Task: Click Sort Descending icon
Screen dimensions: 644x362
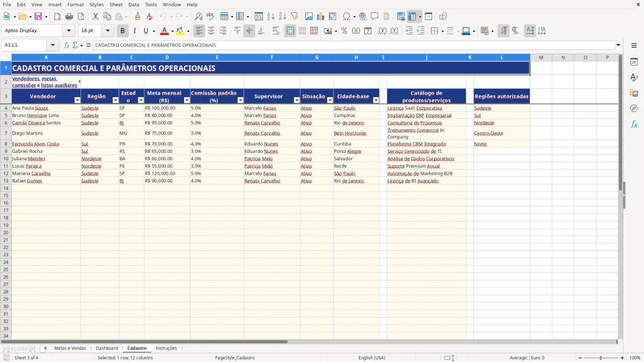Action: coord(282,17)
